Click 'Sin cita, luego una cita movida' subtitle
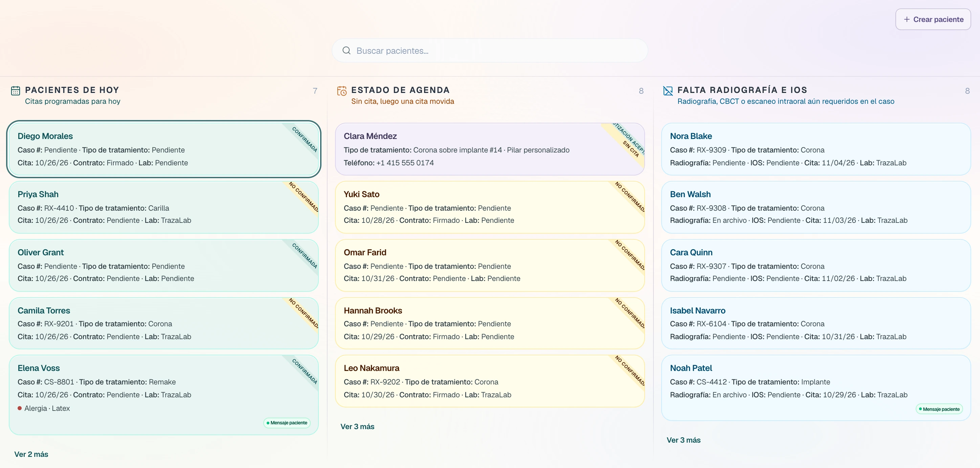The image size is (980, 468). (402, 101)
